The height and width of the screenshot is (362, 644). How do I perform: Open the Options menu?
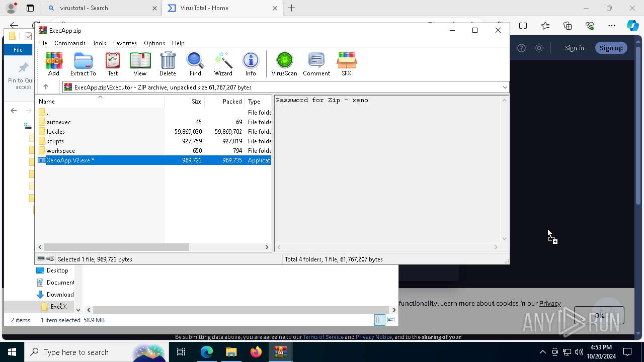tap(154, 43)
